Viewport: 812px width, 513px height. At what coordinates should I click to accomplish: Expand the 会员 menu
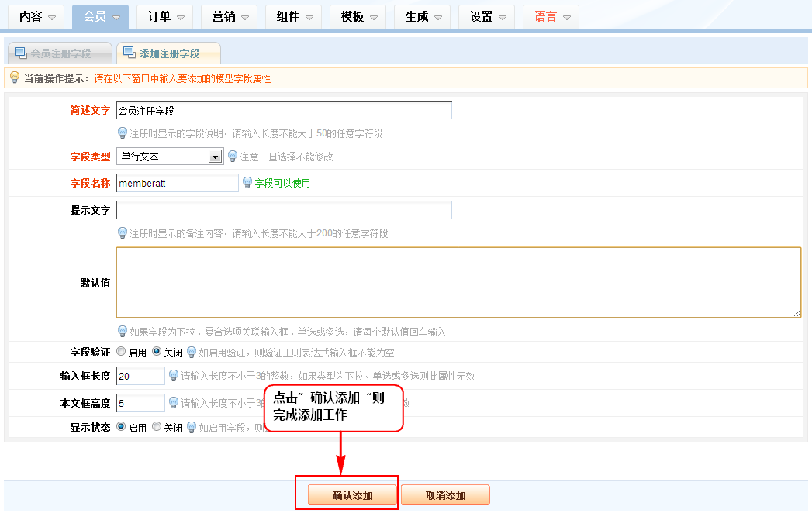click(x=100, y=16)
